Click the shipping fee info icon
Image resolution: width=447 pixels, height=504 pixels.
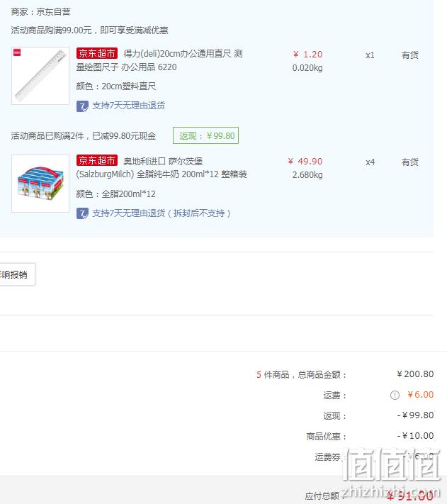point(395,395)
